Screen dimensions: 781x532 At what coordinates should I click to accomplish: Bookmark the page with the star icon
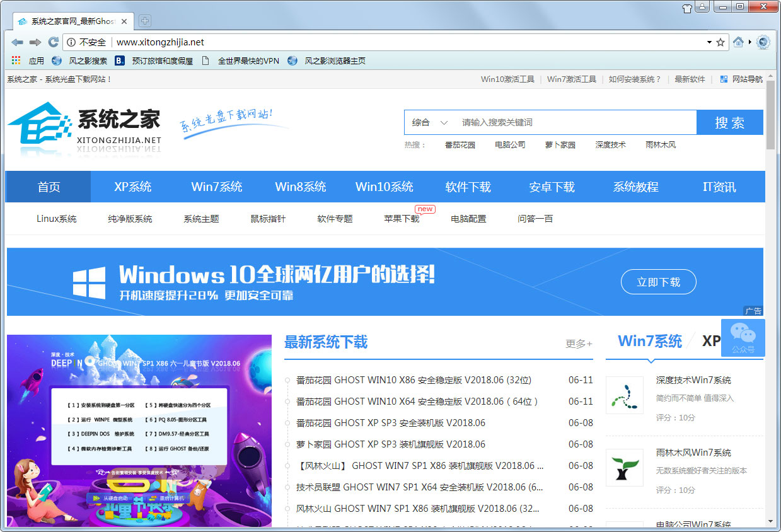coord(720,42)
